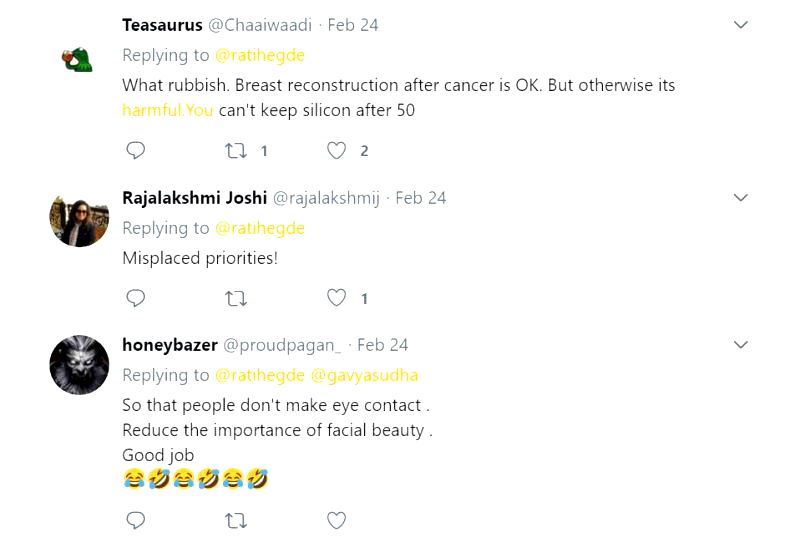
Task: Like the "Misplaced priorities!" tweet
Action: click(337, 298)
